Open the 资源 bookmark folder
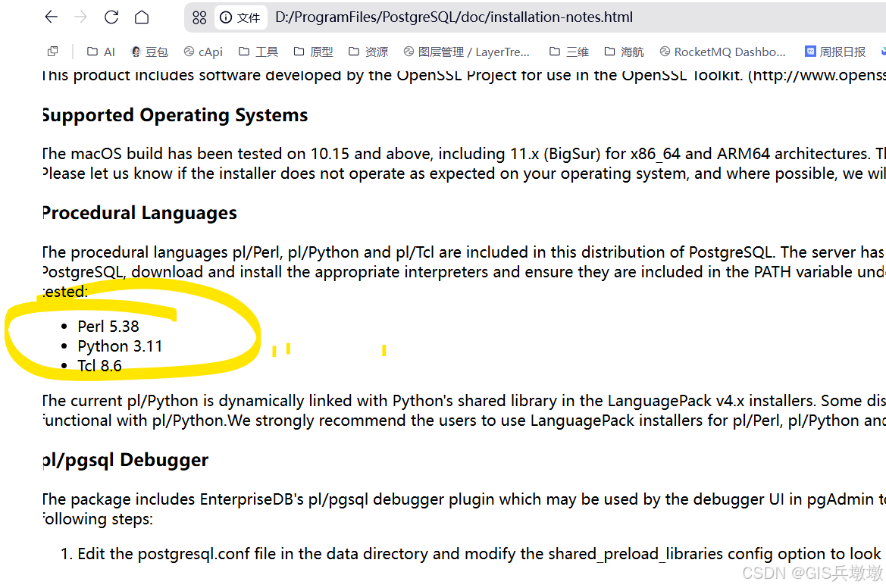This screenshot has width=886, height=588. (368, 52)
